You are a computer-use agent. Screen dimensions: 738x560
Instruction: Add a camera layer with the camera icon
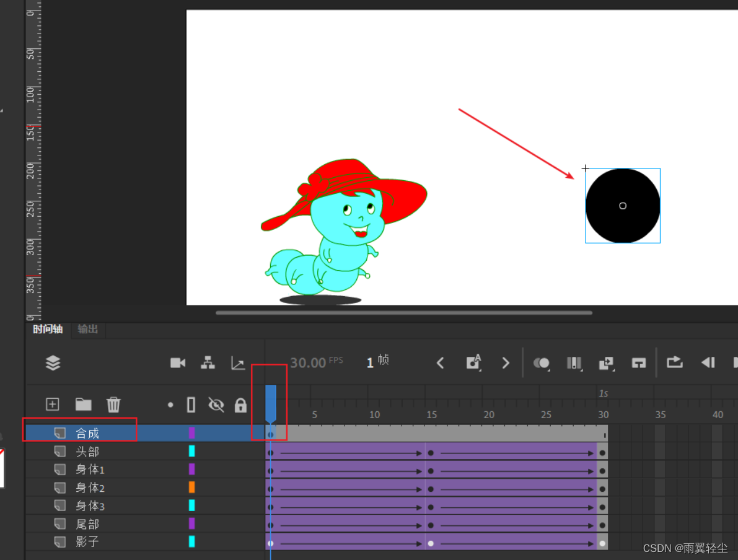[x=178, y=363]
